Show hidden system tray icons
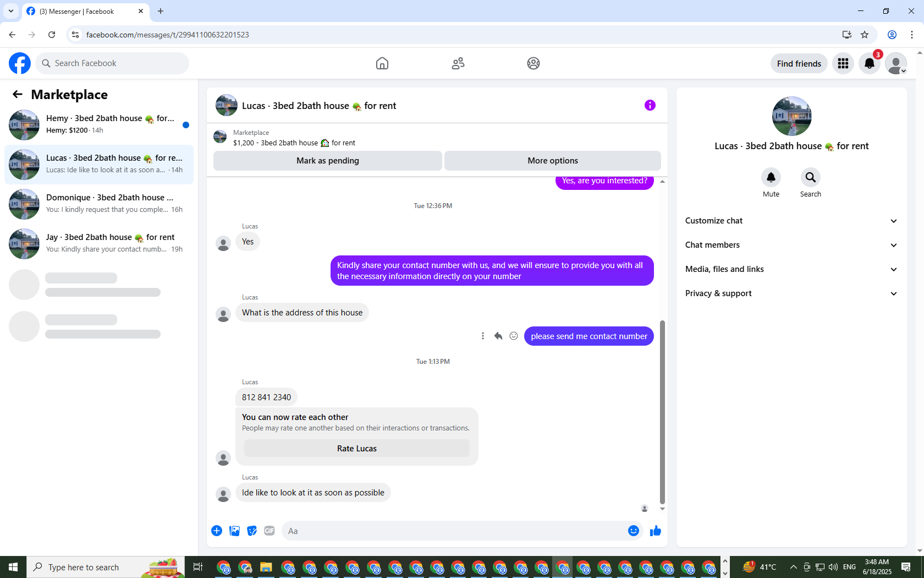924x578 pixels. (793, 567)
